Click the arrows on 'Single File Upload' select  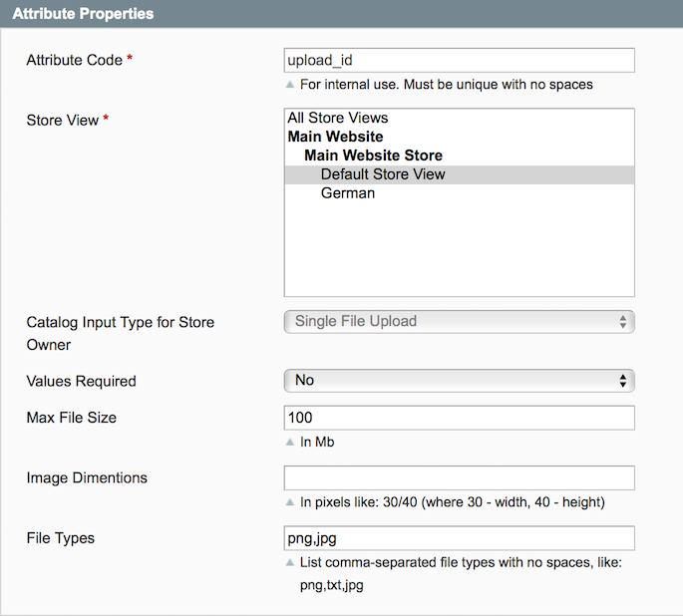[x=623, y=322]
